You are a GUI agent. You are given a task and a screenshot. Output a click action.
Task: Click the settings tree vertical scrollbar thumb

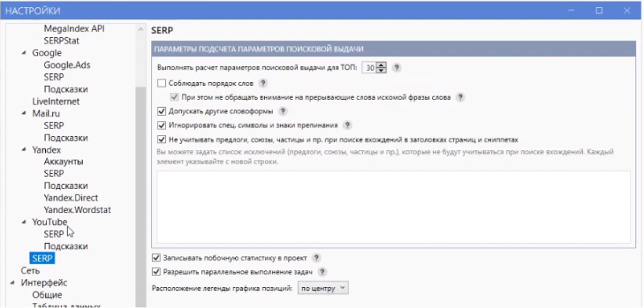tap(141, 197)
